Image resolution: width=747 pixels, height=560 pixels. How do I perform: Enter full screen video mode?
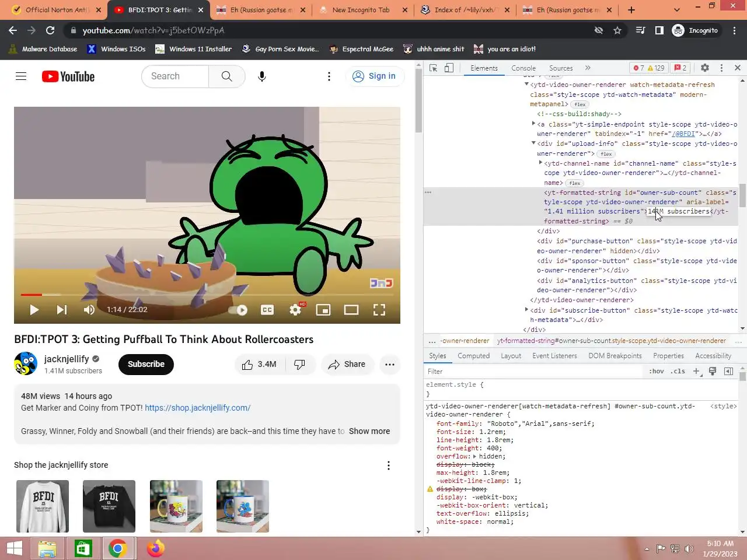point(379,310)
